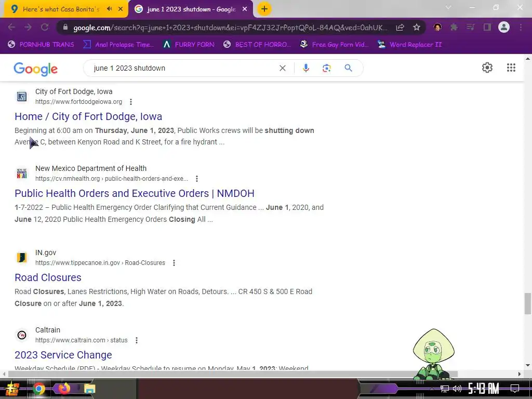Open the BEST OF HORRO... bookmark
The image size is (532, 399).
257,45
